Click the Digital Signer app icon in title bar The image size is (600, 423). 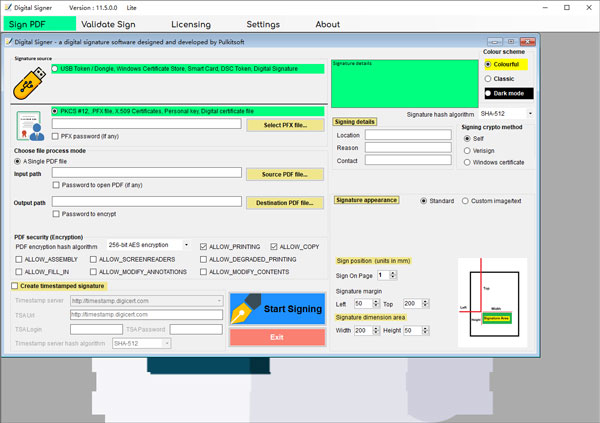point(8,7)
